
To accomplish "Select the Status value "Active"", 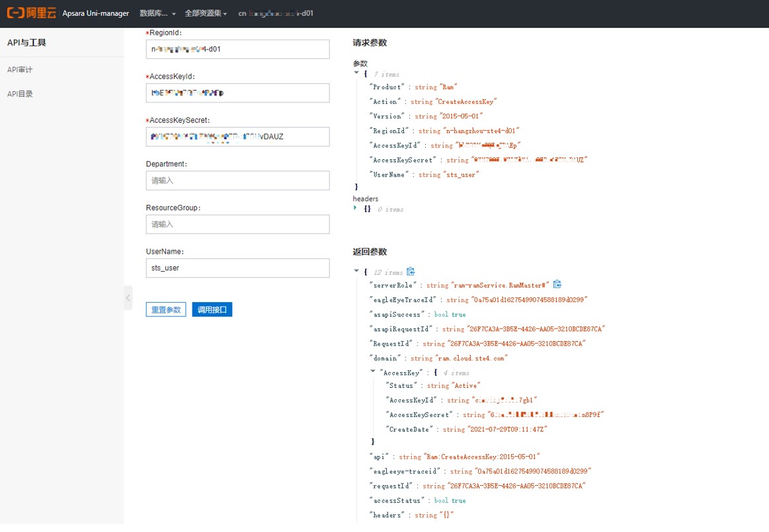I will pos(466,385).
